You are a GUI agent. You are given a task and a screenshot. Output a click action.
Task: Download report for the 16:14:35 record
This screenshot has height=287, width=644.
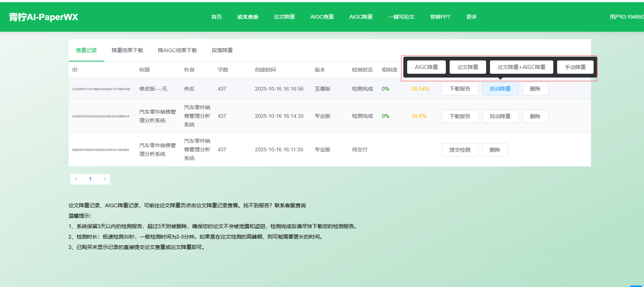(460, 116)
